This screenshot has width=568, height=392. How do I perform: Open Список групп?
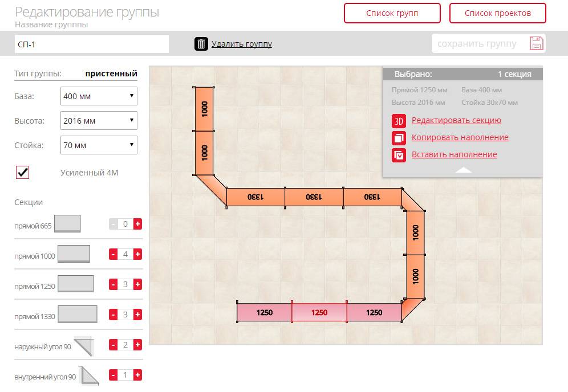point(392,14)
